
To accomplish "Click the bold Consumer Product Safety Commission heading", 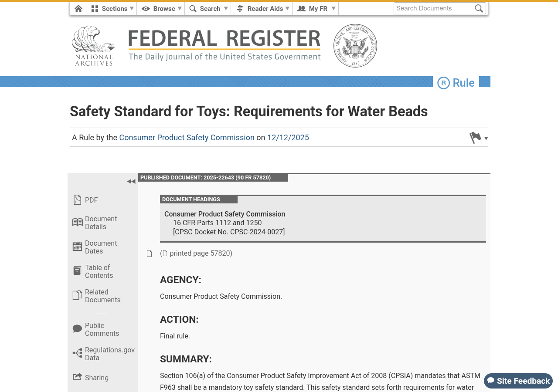I will [225, 214].
